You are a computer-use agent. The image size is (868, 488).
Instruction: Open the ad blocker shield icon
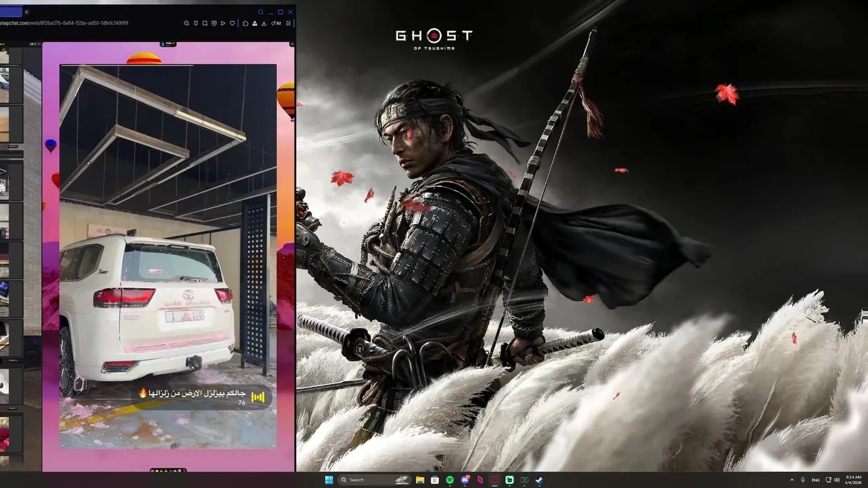pos(214,23)
